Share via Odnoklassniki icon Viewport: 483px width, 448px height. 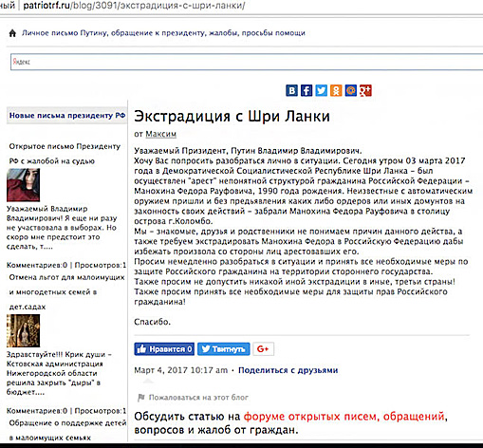click(336, 90)
